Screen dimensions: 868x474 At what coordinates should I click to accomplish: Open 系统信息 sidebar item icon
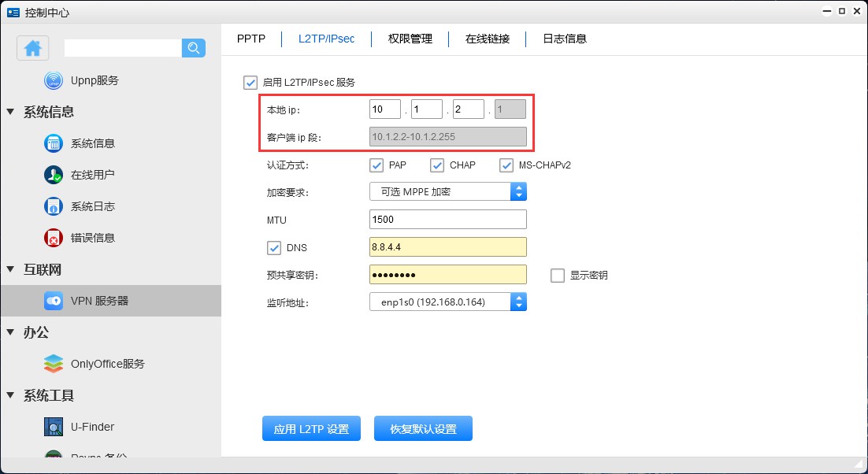(54, 143)
